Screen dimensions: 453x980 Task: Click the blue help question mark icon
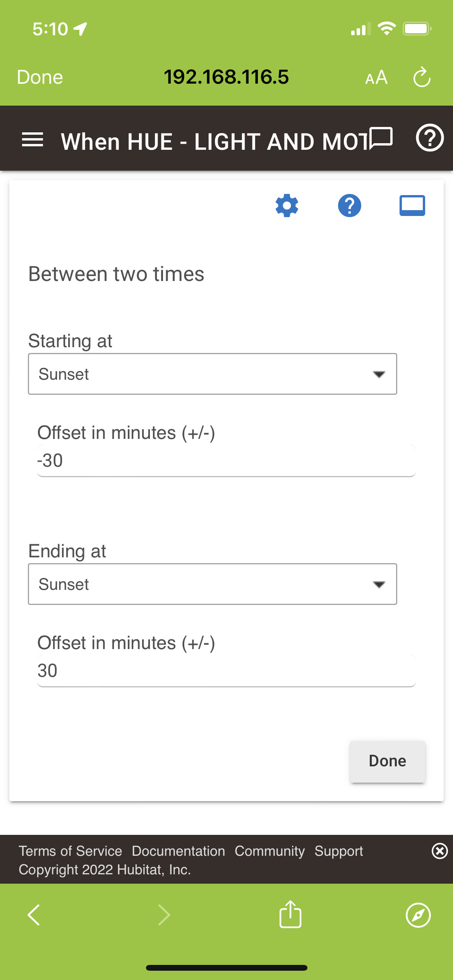click(350, 206)
